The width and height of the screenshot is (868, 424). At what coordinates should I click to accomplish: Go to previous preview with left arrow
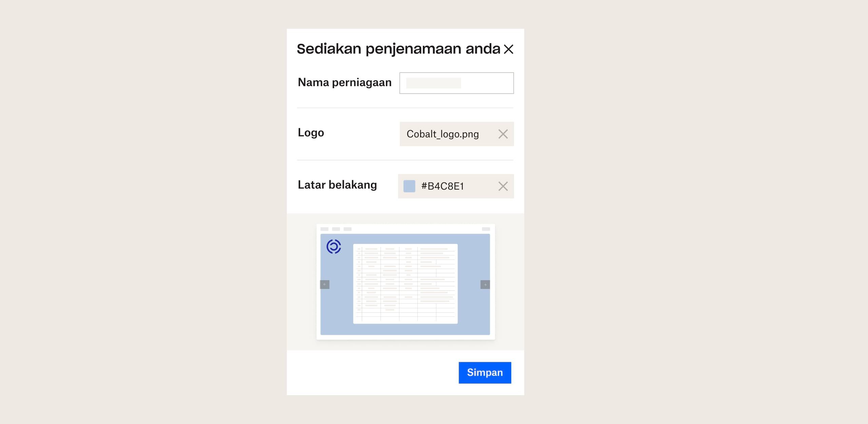click(x=324, y=284)
